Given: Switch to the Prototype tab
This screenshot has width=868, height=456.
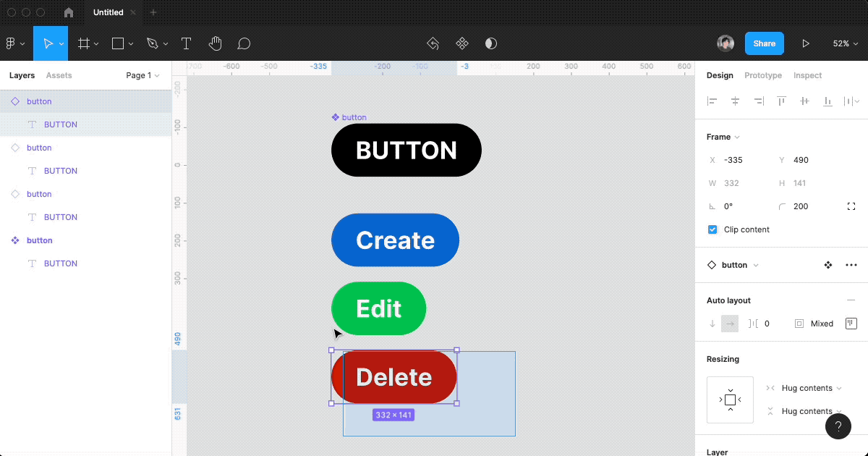Looking at the screenshot, I should click(x=762, y=75).
